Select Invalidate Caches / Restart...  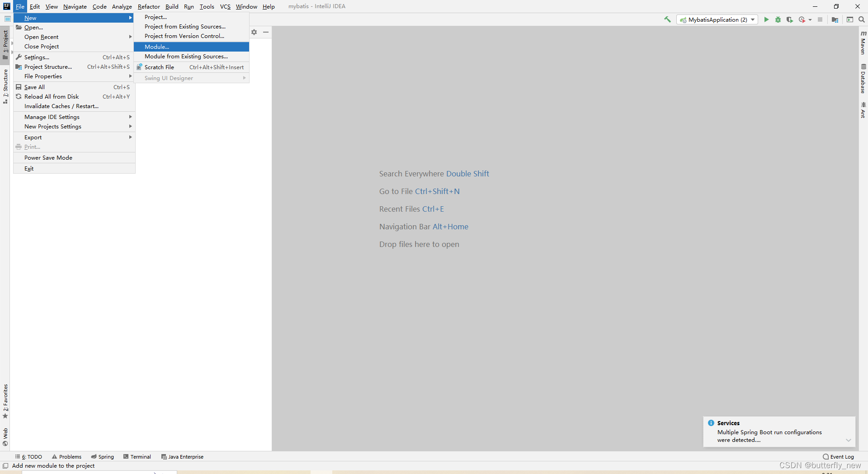74,106
